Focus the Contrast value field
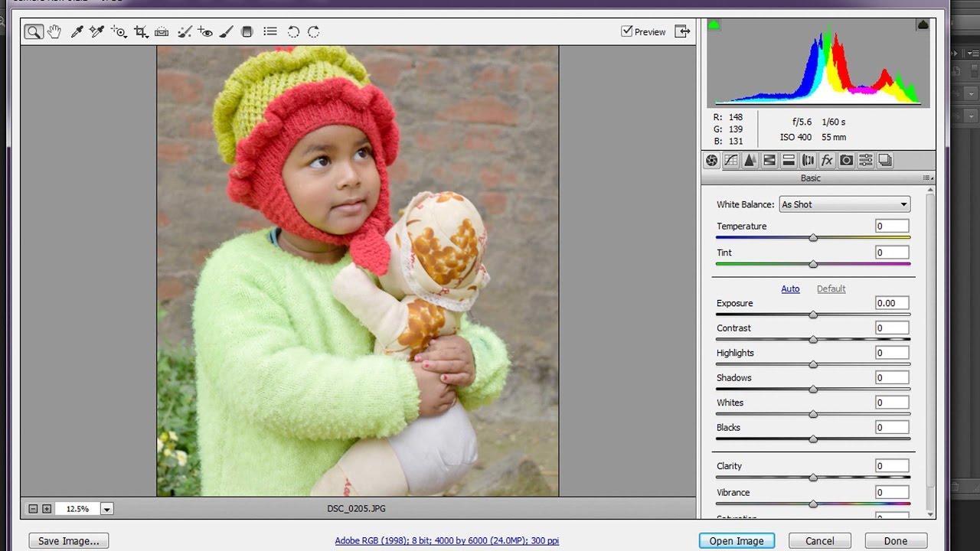 coord(892,328)
